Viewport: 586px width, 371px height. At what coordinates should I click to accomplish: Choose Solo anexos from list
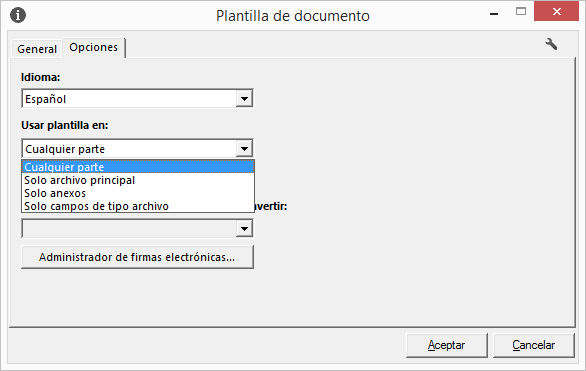coord(138,193)
